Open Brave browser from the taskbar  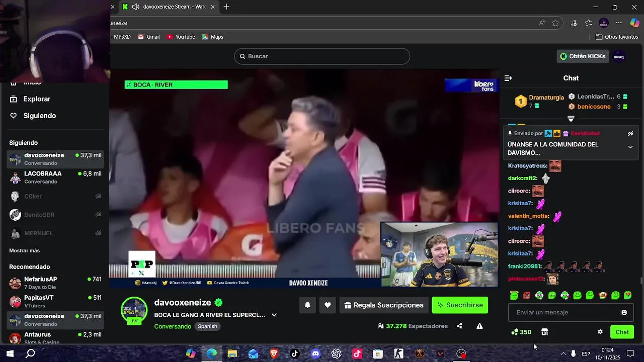point(274,354)
